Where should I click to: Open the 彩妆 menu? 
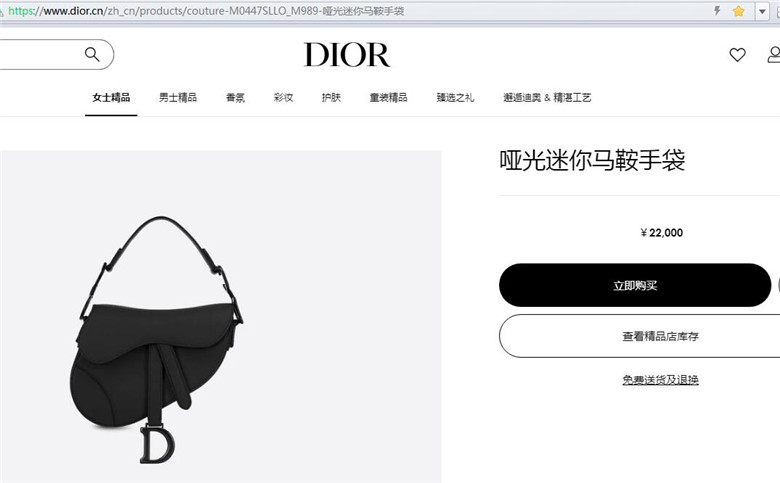click(x=283, y=97)
